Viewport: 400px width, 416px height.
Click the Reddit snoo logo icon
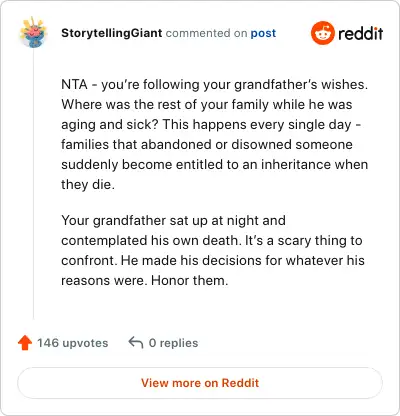coord(322,33)
